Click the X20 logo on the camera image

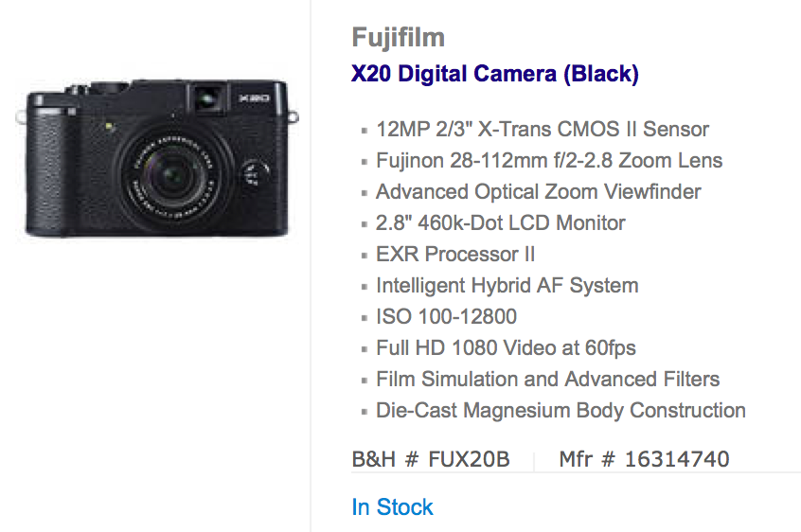(x=254, y=98)
